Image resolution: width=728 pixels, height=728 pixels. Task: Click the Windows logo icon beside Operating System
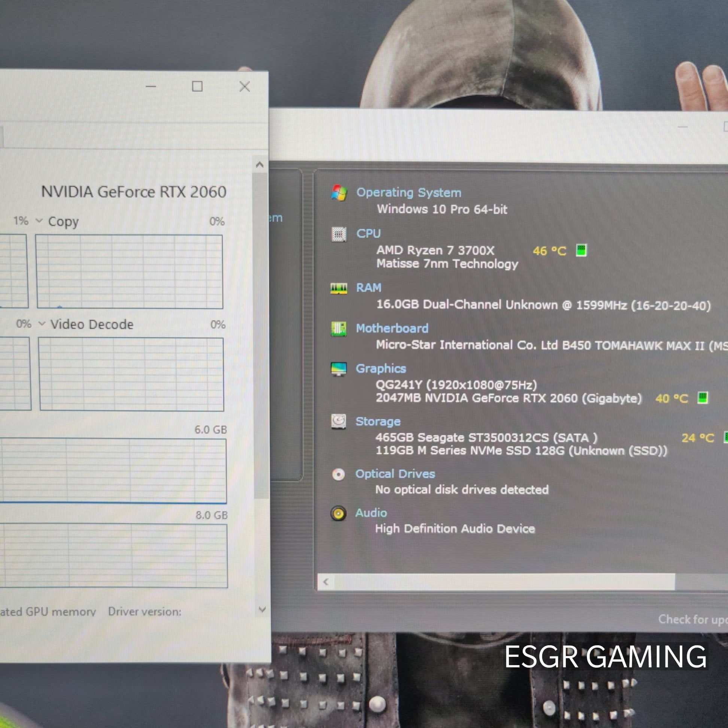pyautogui.click(x=339, y=193)
